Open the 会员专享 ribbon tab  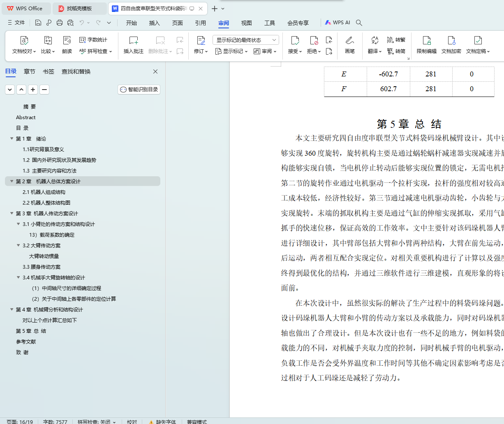(298, 23)
